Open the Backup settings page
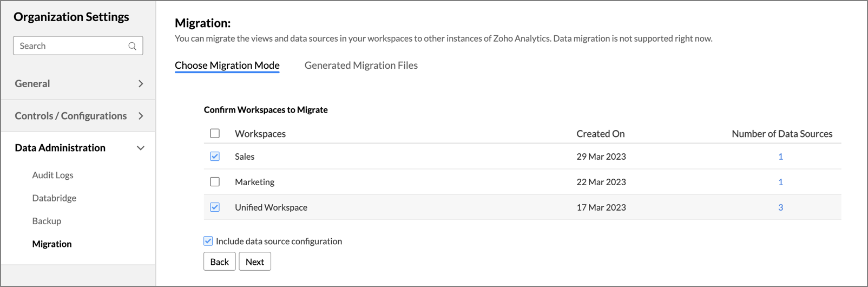 (47, 221)
